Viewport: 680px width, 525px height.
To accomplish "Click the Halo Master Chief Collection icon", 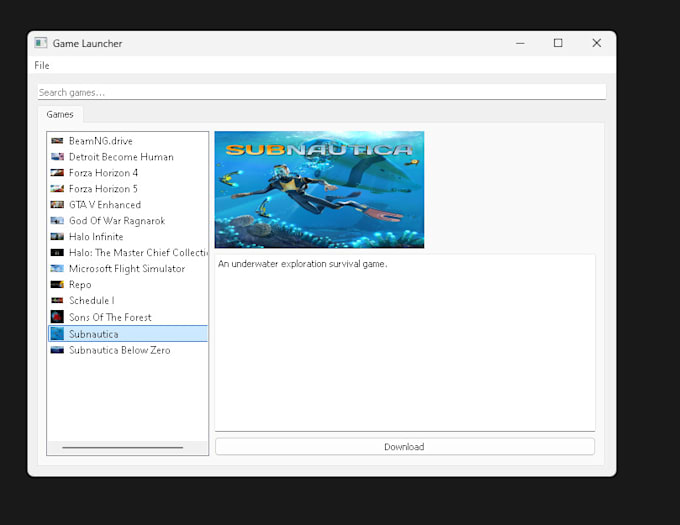I will tap(57, 252).
